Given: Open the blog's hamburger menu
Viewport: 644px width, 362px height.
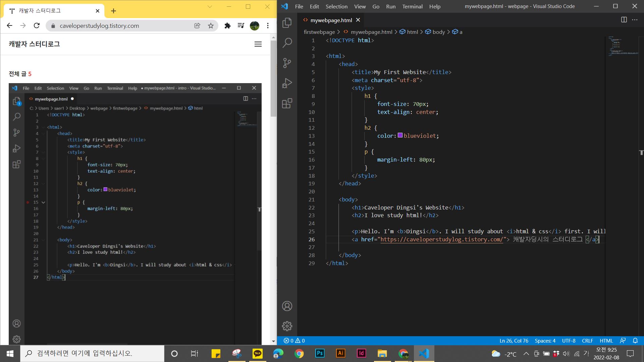Looking at the screenshot, I should pyautogui.click(x=258, y=44).
